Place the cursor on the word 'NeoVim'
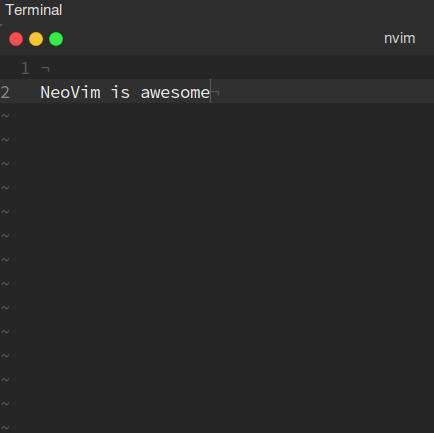Image resolution: width=434 pixels, height=433 pixels. coord(70,92)
